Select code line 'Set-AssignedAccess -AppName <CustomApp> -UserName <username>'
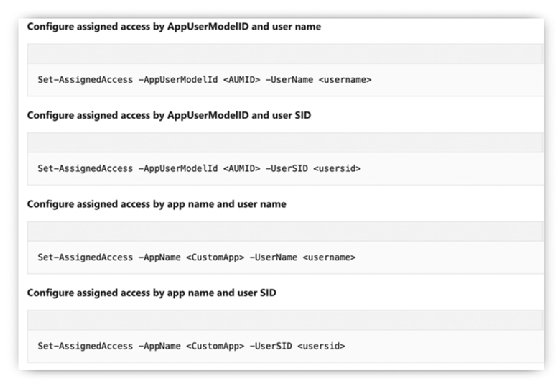The width and height of the screenshot is (560, 385). pyautogui.click(x=196, y=257)
